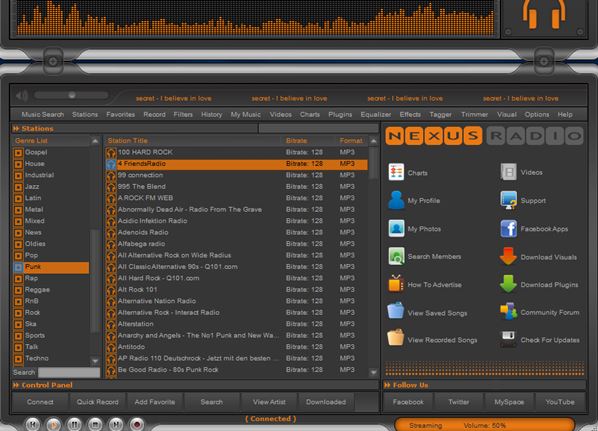Sort by Format column header
598x431 pixels.
coord(351,141)
